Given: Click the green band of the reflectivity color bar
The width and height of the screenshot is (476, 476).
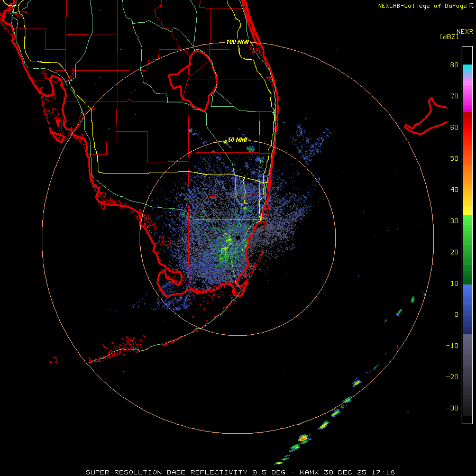Looking at the screenshot, I should [x=467, y=250].
